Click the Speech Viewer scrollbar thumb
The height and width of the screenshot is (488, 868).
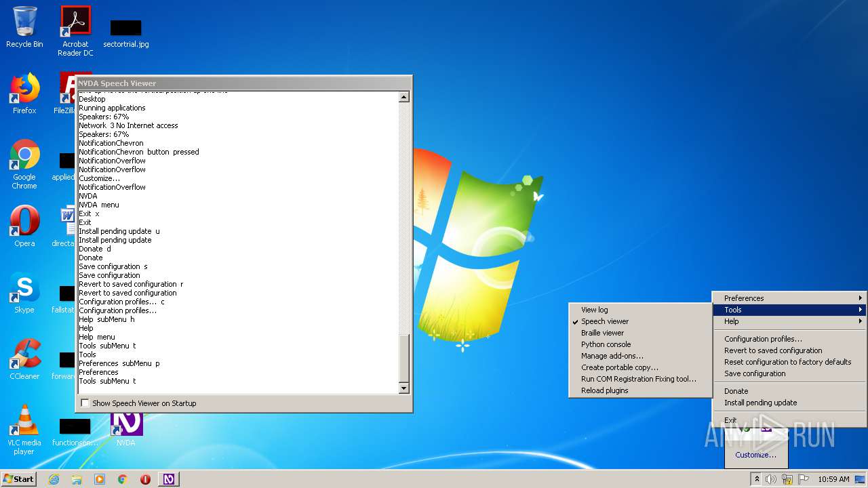tap(404, 358)
